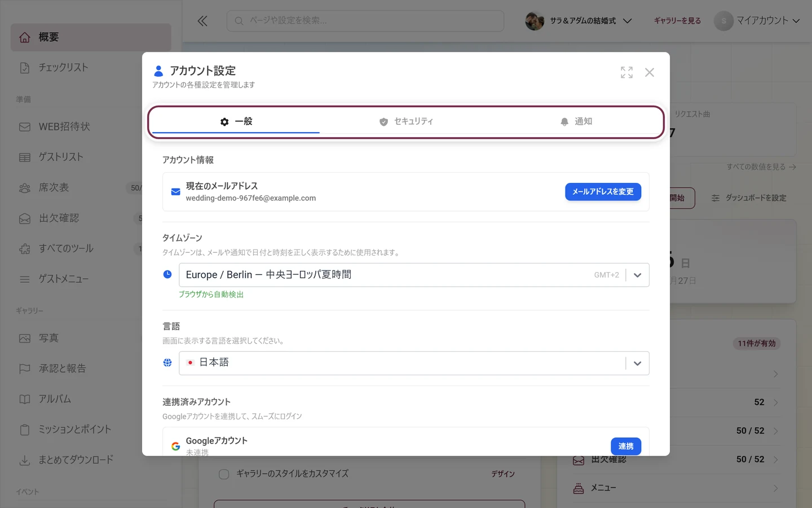This screenshot has width=812, height=508.
Task: Click the WEB招待状 envelope icon
Action: coord(25,127)
